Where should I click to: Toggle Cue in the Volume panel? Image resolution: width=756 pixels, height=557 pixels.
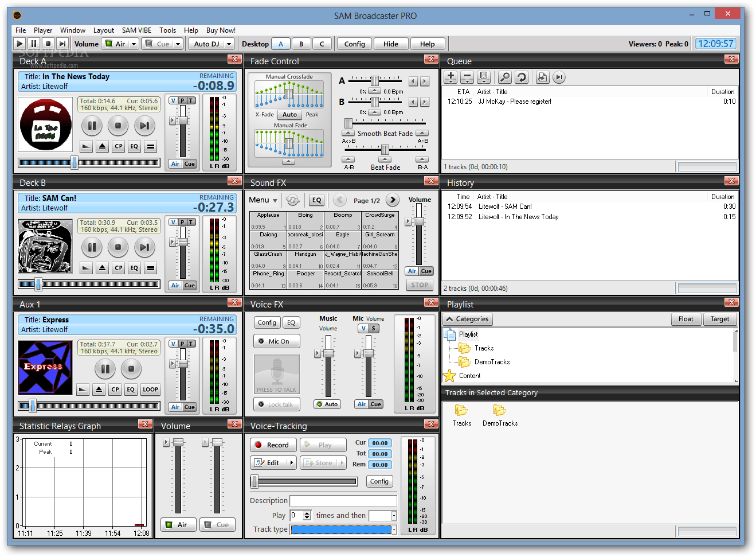[x=218, y=524]
